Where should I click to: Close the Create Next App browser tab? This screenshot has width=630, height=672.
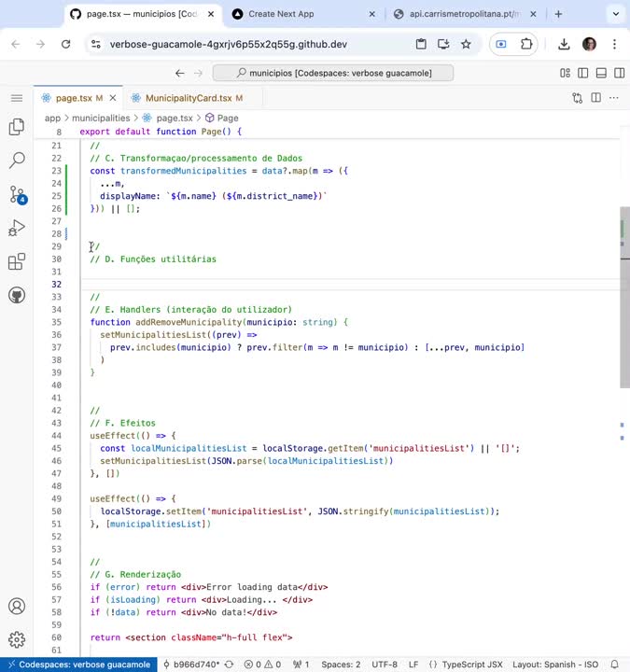[372, 14]
